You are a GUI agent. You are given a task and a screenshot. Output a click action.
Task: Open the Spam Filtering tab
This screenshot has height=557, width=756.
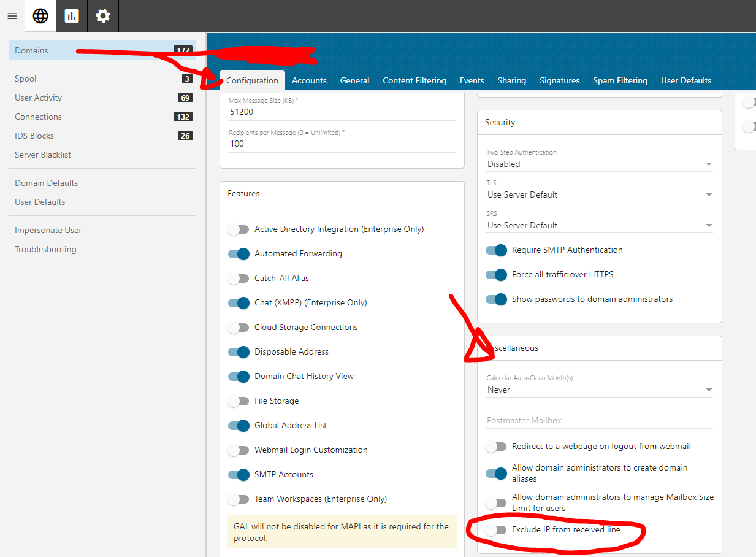point(620,80)
